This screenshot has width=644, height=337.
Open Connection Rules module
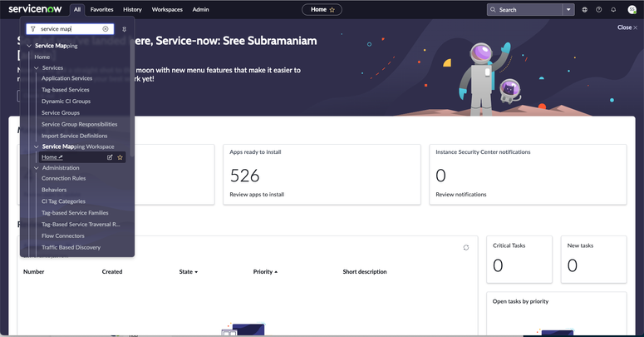tap(63, 178)
